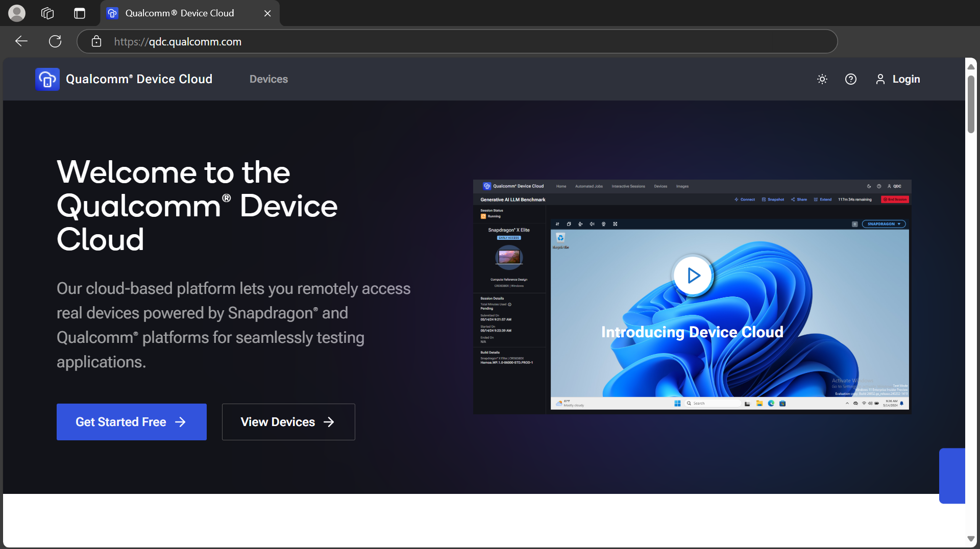This screenshot has width=980, height=549.
Task: Click the scrollbar down arrow
Action: click(x=971, y=539)
